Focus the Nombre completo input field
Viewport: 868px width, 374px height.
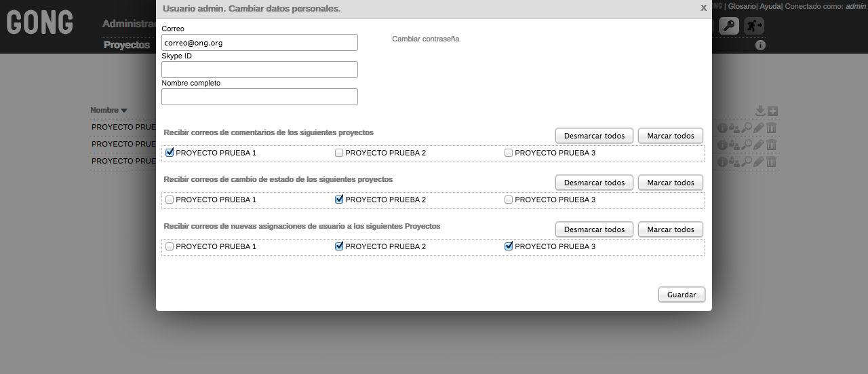[260, 96]
